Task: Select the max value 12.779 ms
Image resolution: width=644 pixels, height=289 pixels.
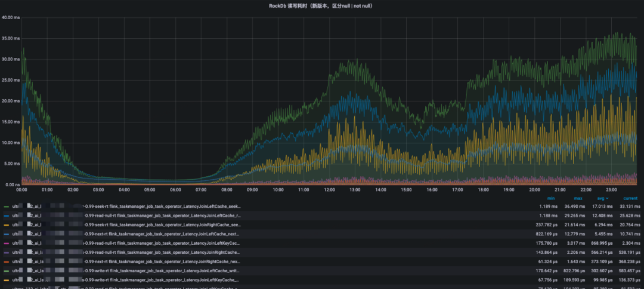Action: coord(575,233)
